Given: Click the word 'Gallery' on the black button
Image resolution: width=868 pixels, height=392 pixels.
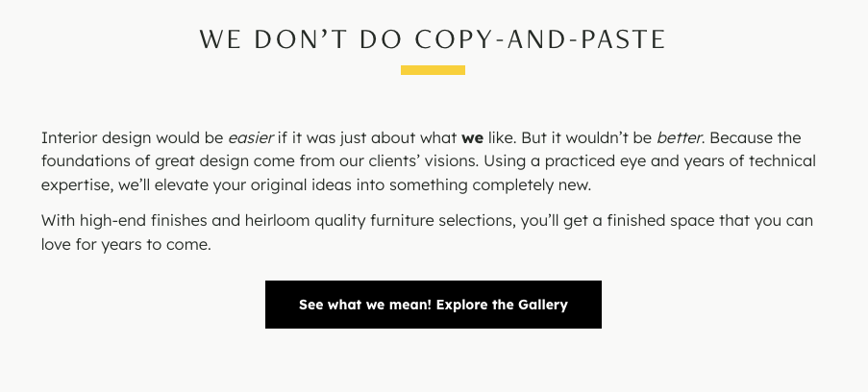Looking at the screenshot, I should [543, 306].
